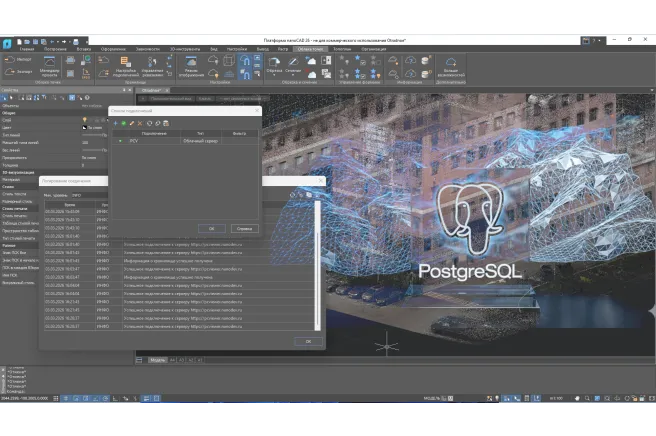This screenshot has width=656, height=436.
Task: Close the Логирование соединения dialog
Action: point(321,181)
